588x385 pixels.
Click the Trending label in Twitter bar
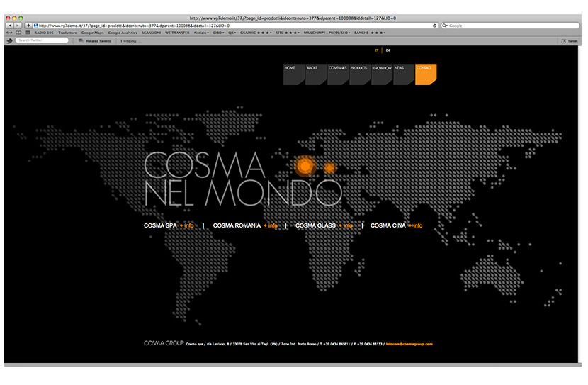click(x=130, y=41)
